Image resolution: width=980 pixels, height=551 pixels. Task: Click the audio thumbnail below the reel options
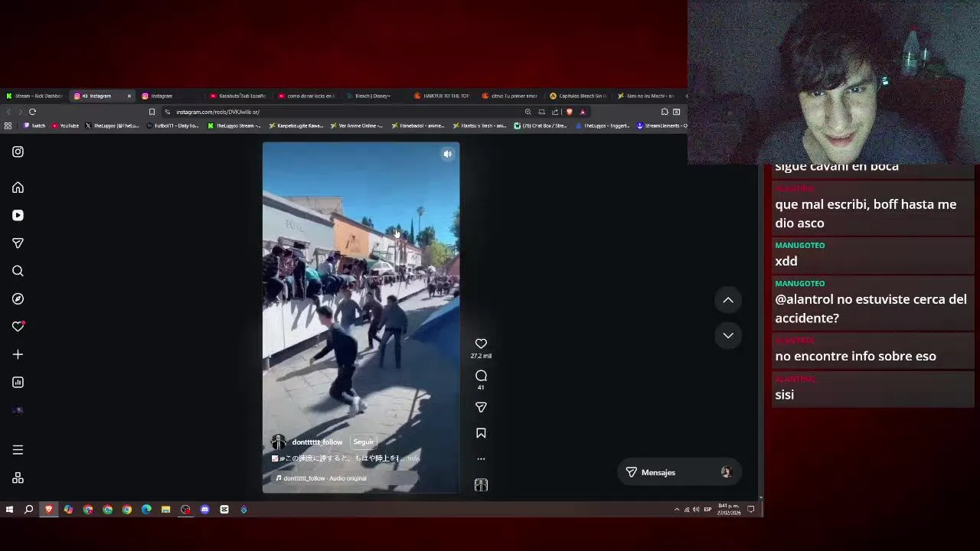[481, 485]
